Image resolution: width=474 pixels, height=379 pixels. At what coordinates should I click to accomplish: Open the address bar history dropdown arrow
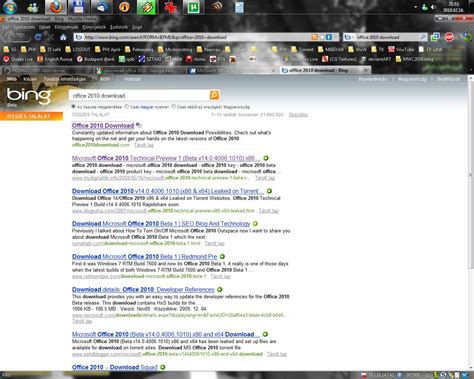pos(336,37)
